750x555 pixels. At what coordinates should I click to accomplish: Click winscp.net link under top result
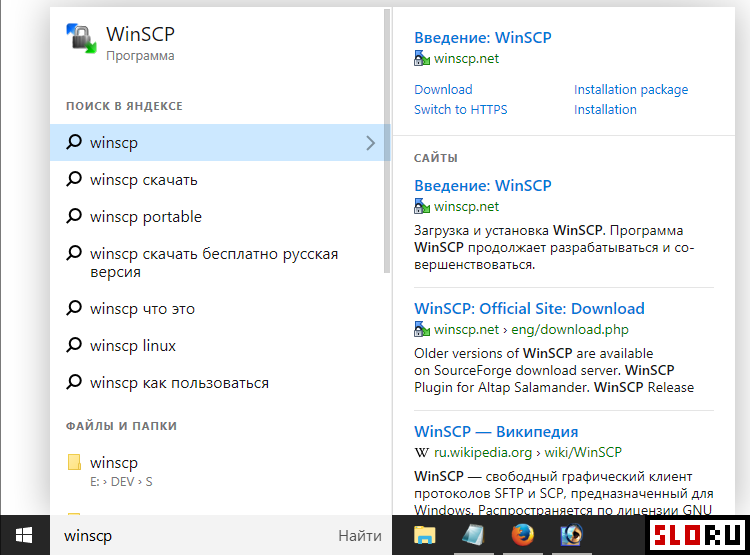click(x=466, y=59)
